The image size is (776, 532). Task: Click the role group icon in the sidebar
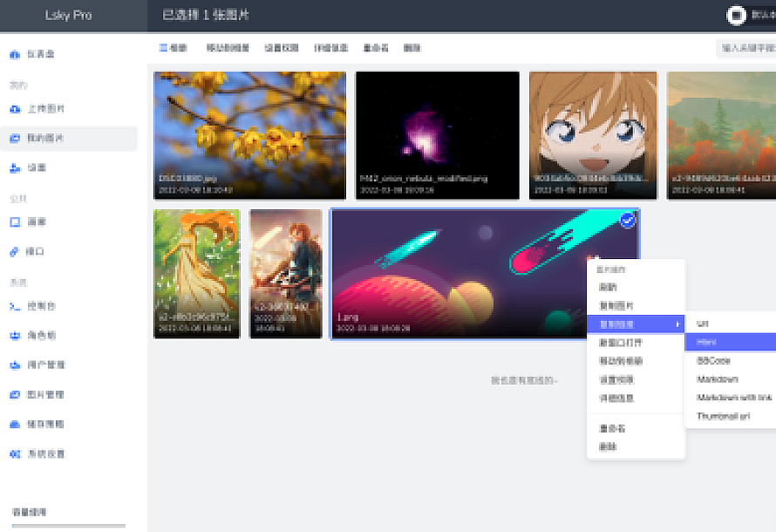15,336
